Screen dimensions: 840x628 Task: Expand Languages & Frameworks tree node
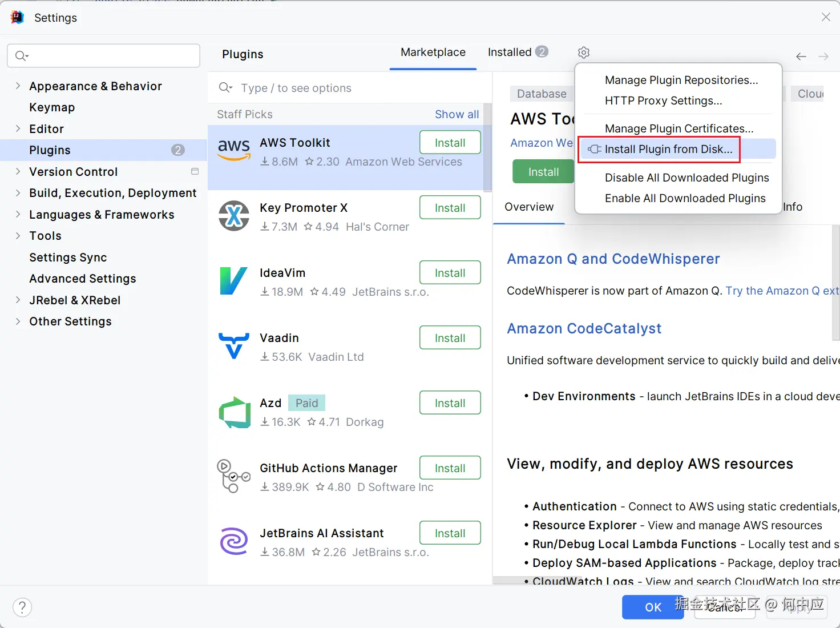(18, 215)
